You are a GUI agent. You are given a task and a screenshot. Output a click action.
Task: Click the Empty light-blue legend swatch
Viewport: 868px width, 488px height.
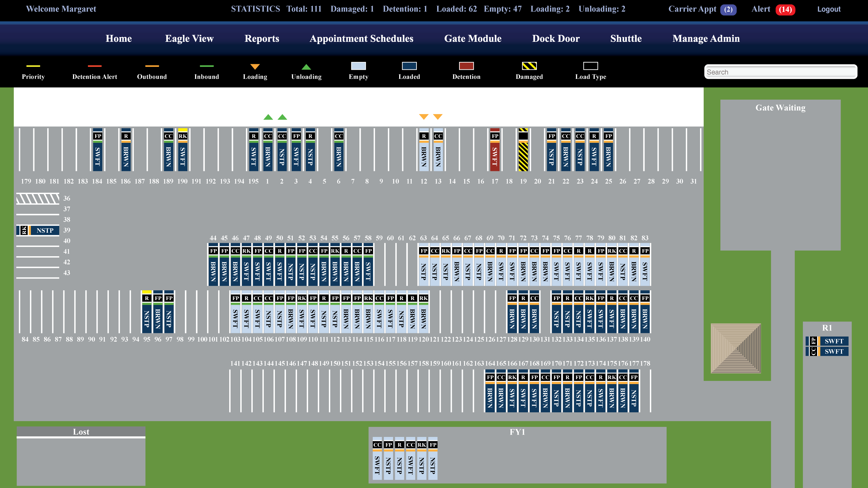click(x=358, y=66)
